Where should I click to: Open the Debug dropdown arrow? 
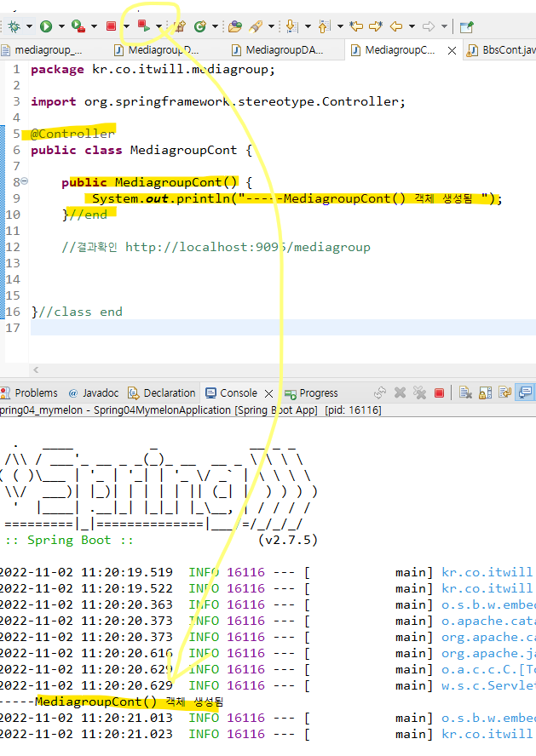pyautogui.click(x=30, y=26)
